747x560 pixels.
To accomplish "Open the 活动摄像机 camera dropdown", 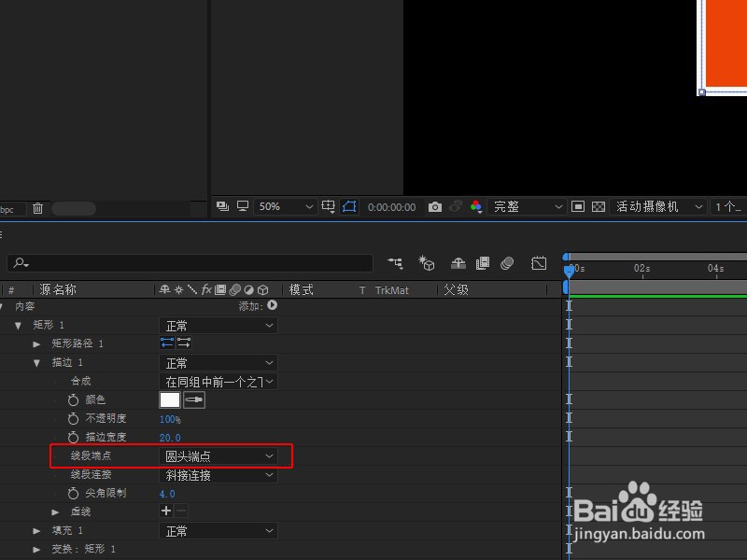I will pyautogui.click(x=657, y=206).
